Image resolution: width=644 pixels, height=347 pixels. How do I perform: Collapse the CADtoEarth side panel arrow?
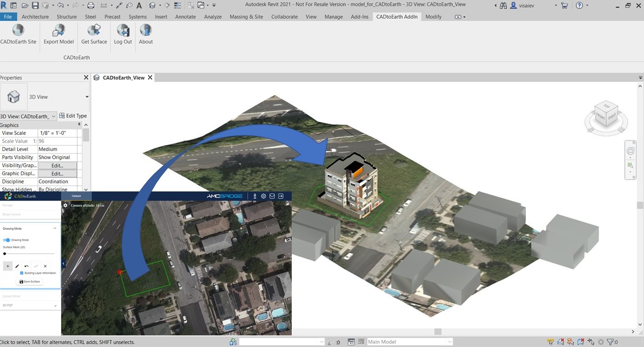click(63, 263)
